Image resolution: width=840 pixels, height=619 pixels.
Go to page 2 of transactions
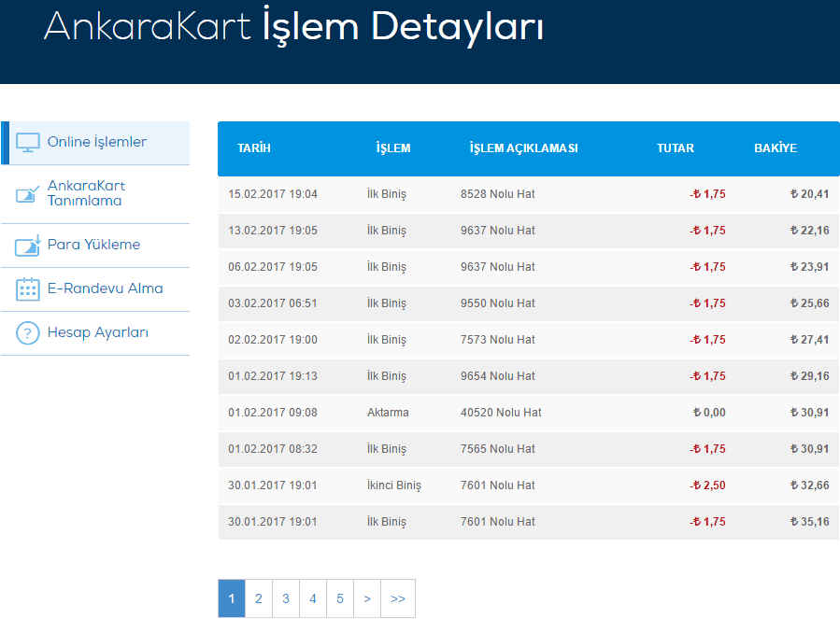259,598
